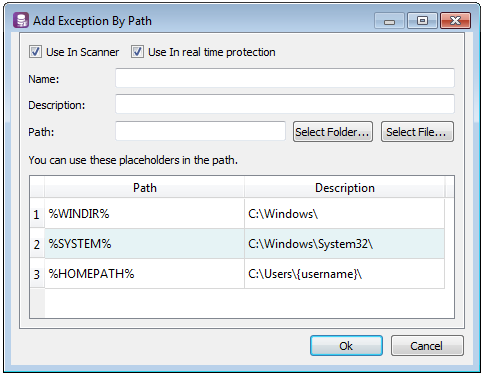Maximize the Add Exception By Path window
Image resolution: width=485 pixels, height=380 pixels.
point(422,21)
